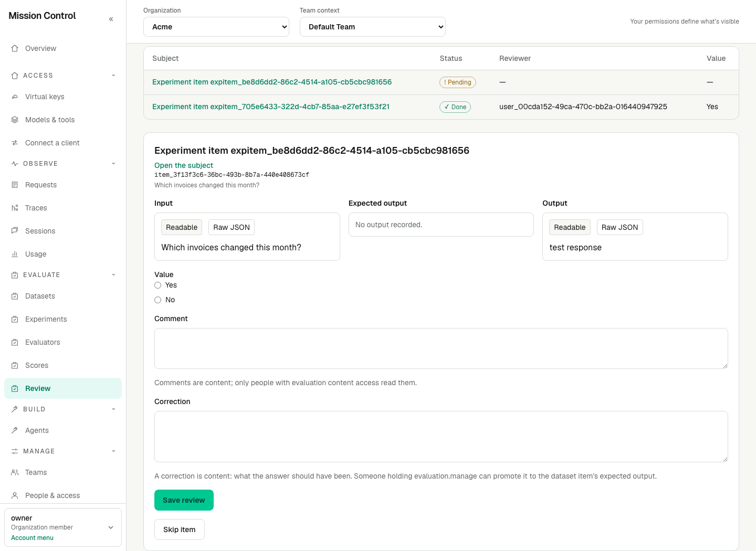Click the Save review button
Screen dimensions: 756x551
pos(184,500)
